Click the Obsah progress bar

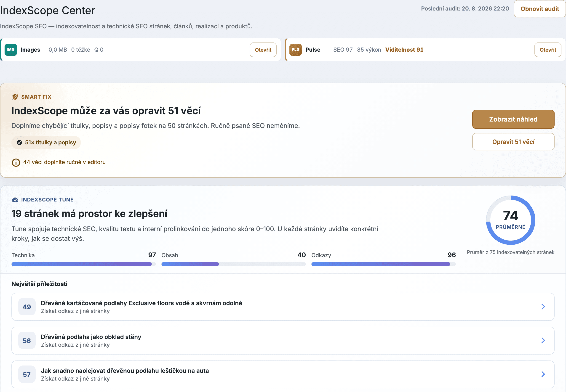tap(233, 264)
